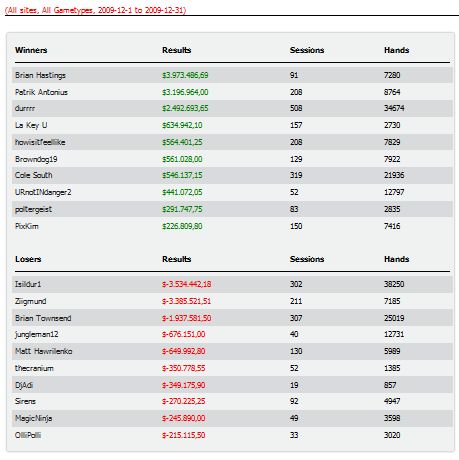459x460 pixels.
Task: Open Patrik Antonius winner entry
Action: coord(41,92)
